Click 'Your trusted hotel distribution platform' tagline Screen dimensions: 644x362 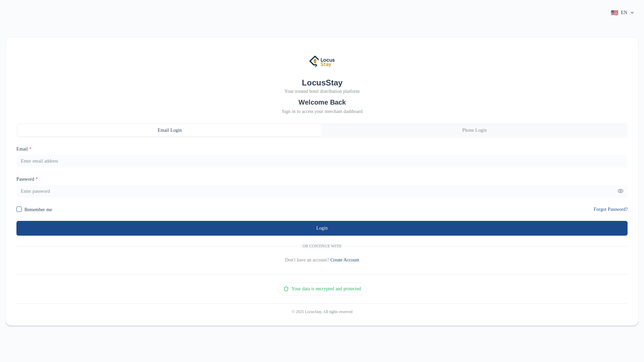(322, 92)
